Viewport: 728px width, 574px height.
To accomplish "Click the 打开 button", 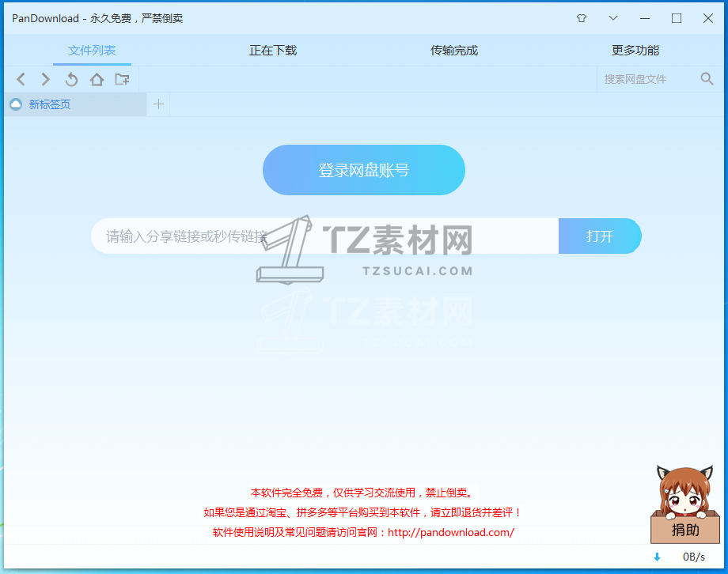I will [x=600, y=236].
